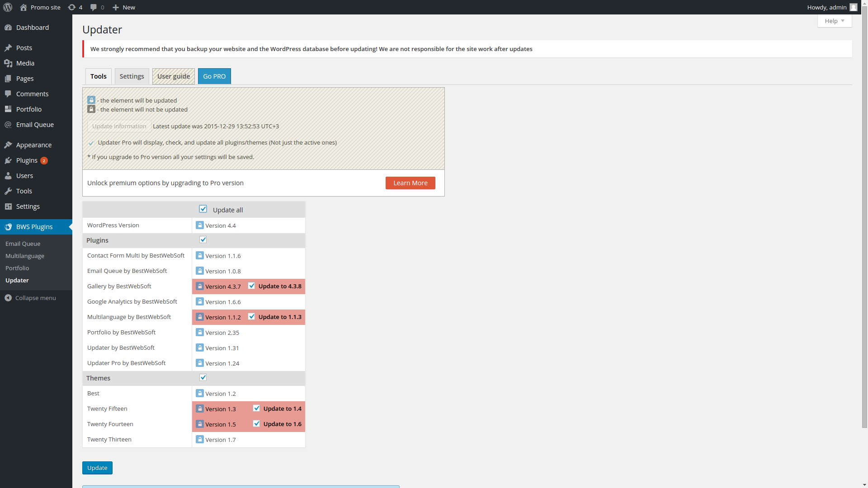The image size is (868, 488).
Task: Switch to the Settings tab
Action: [x=132, y=76]
